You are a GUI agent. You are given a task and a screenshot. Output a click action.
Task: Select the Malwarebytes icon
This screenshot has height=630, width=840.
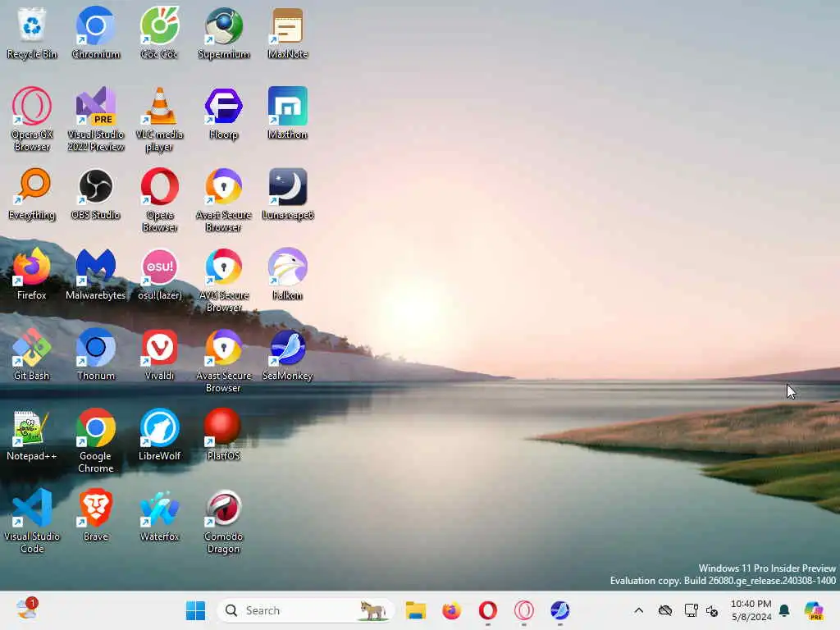click(96, 274)
